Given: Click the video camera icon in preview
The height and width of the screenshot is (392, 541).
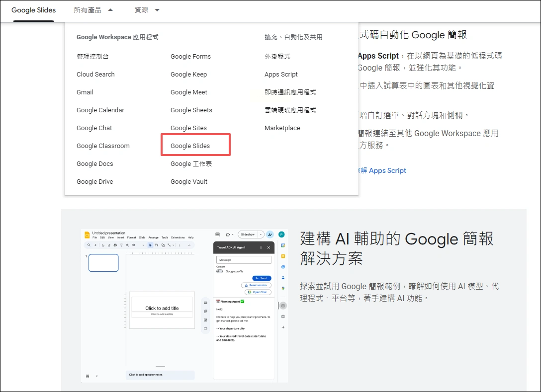Looking at the screenshot, I should click(x=228, y=235).
